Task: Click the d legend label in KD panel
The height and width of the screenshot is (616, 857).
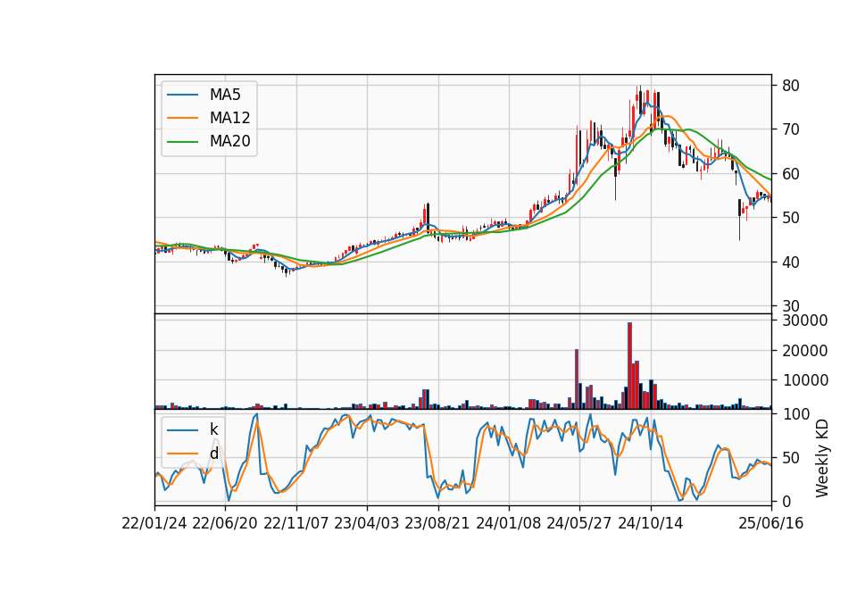Action: pos(213,454)
